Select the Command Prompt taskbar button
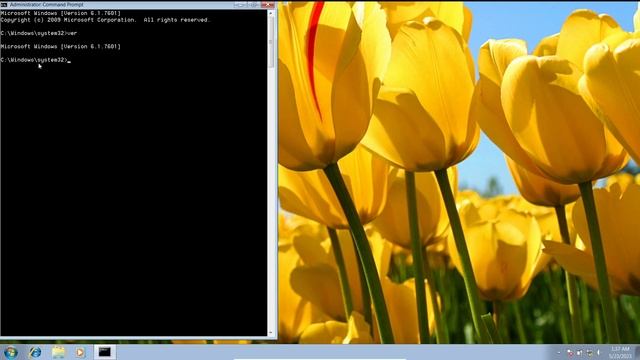640x360 pixels. click(104, 352)
